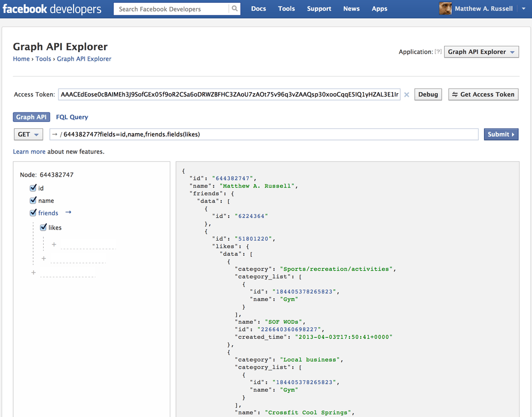Click Matthew A. Russell profile picture
This screenshot has width=532, height=417.
446,9
